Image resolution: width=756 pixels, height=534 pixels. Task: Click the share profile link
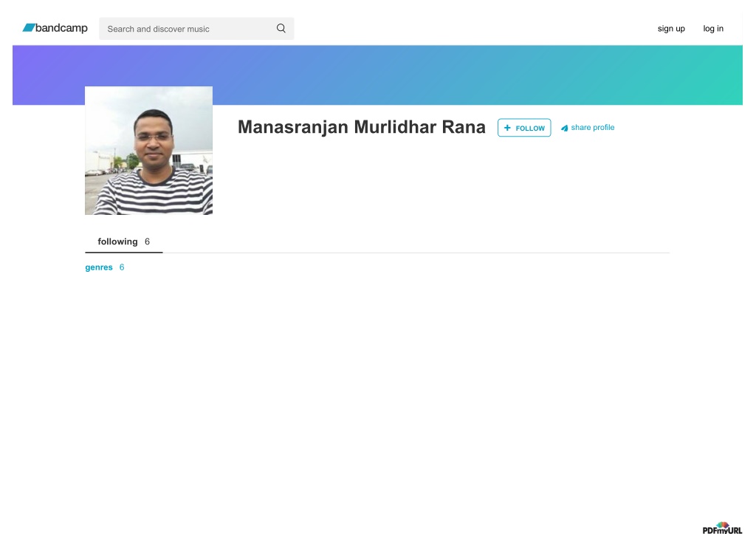pos(588,127)
